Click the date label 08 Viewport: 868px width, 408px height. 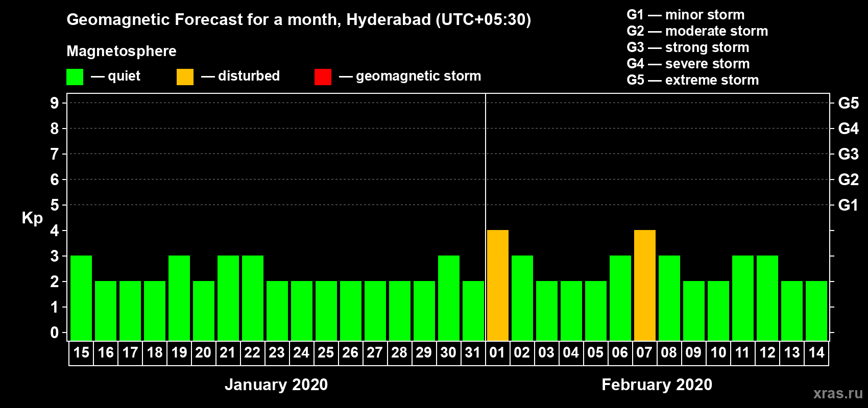pos(669,353)
